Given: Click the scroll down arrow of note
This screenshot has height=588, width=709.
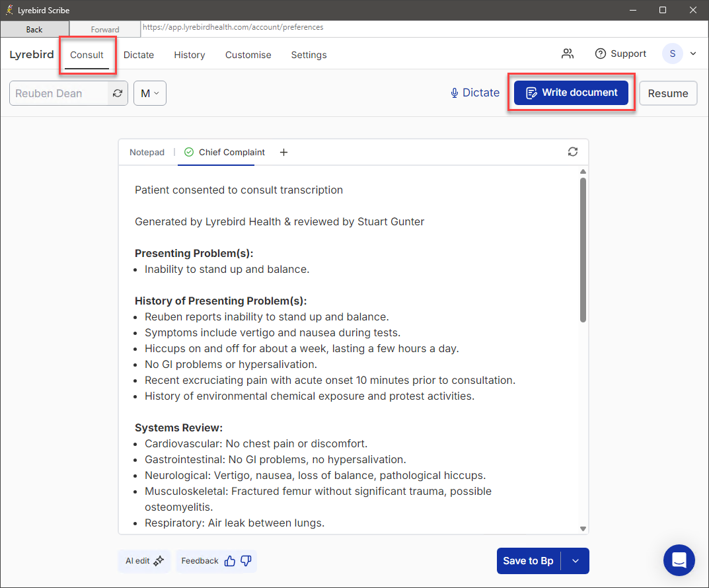Looking at the screenshot, I should click(x=583, y=529).
